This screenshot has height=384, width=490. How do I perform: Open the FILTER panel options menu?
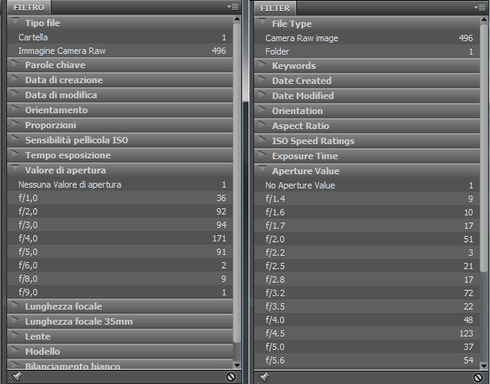(480, 7)
